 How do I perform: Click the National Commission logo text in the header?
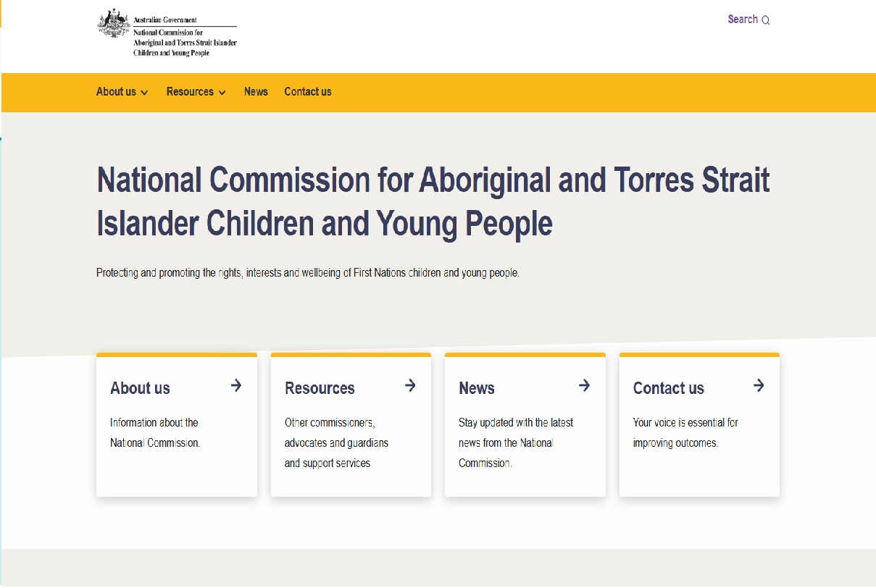pos(185,42)
